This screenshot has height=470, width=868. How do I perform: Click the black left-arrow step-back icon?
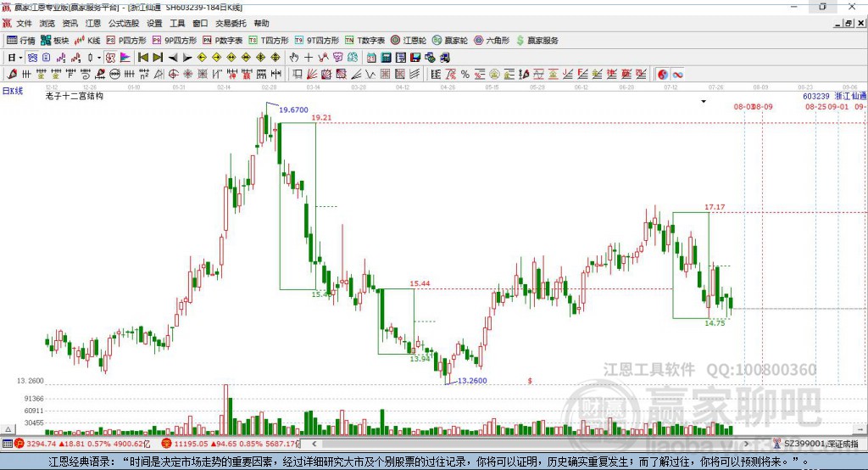click(x=173, y=58)
